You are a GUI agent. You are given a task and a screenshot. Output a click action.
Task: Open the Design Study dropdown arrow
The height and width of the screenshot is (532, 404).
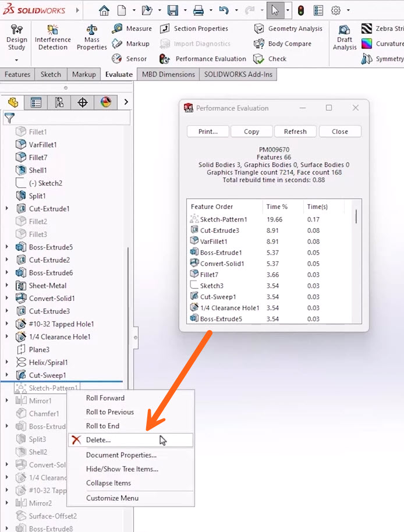(16, 60)
